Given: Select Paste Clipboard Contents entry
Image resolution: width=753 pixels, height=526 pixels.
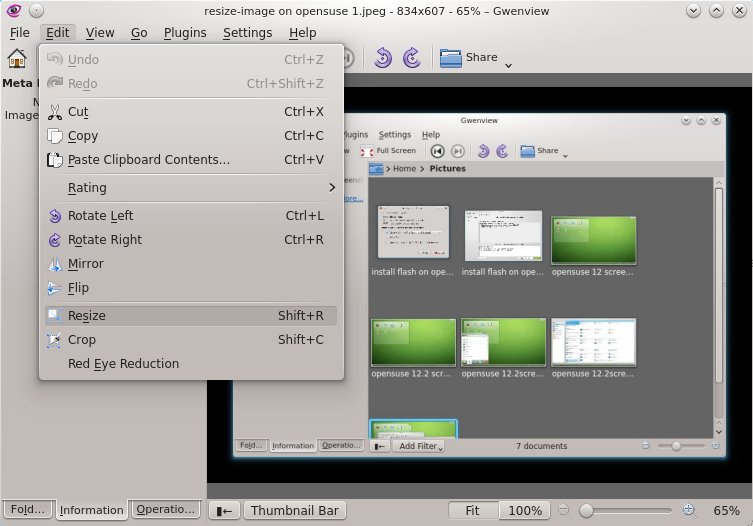Looking at the screenshot, I should [x=191, y=160].
